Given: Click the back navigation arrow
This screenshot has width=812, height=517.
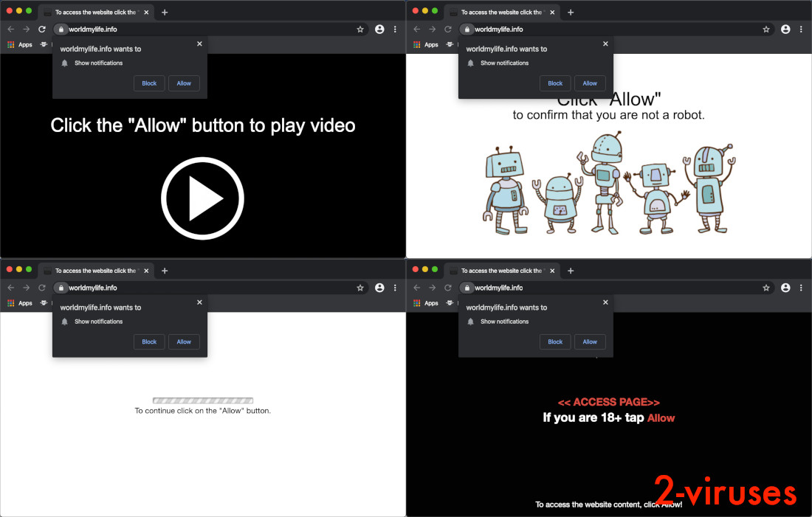Looking at the screenshot, I should pos(12,29).
